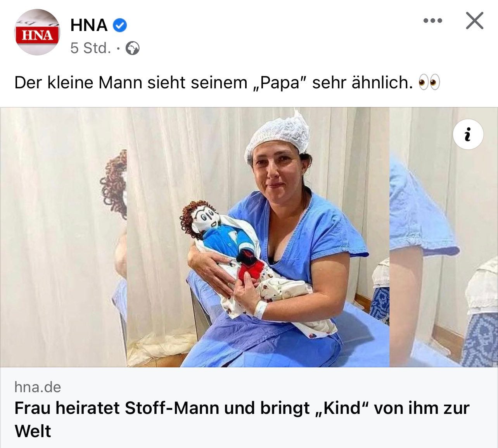Viewport: 498px width, 448px height.
Task: Click the blue verified badge next to HNA
Action: [120, 26]
